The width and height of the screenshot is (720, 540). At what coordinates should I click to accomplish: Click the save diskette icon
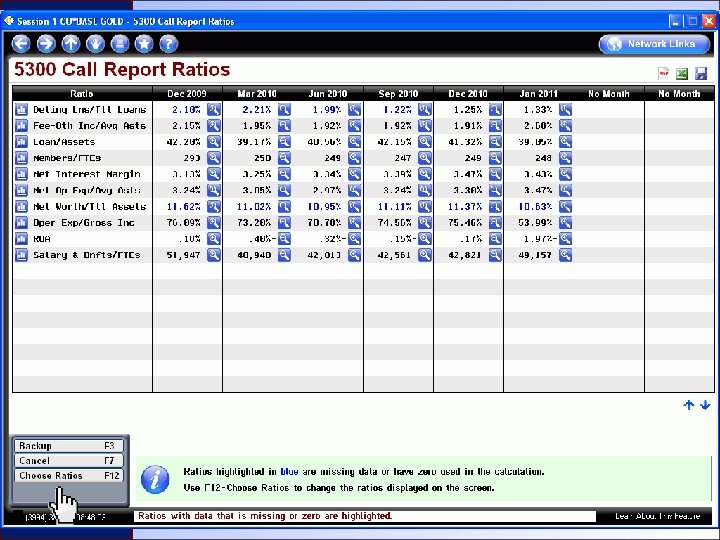coord(701,73)
